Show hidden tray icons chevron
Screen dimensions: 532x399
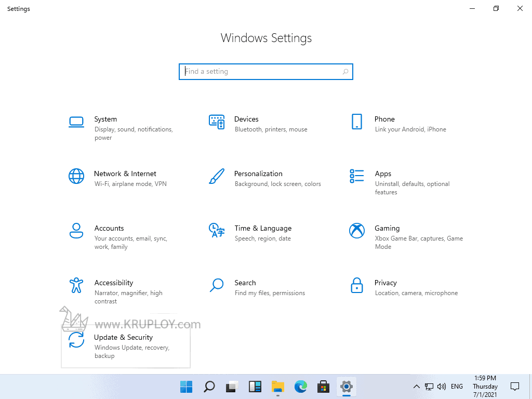[x=417, y=387]
